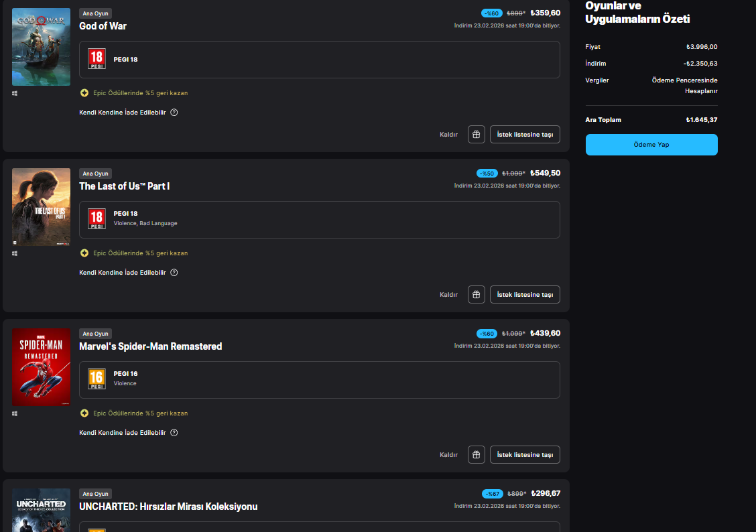Open The Last of Us Part I cover thumbnail
The width and height of the screenshot is (756, 532).
tap(41, 207)
